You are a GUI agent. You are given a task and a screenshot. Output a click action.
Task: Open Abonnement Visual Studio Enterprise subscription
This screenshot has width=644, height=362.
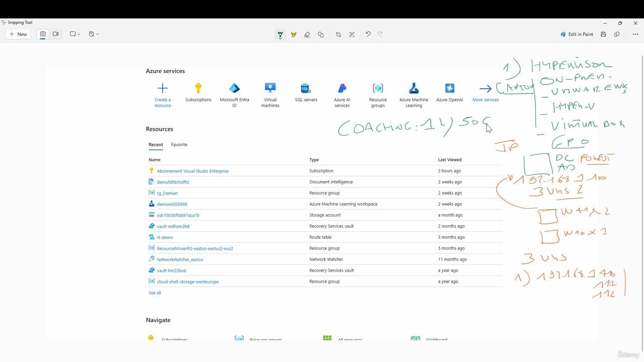click(x=193, y=171)
